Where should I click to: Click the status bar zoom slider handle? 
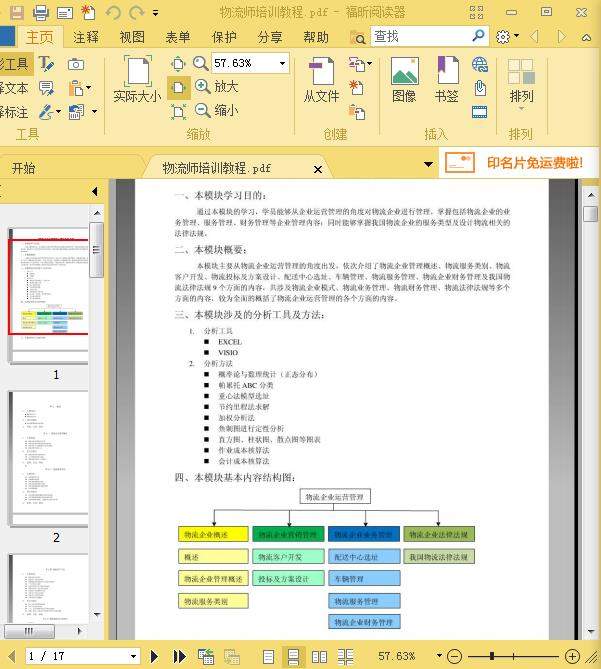coord(492,656)
